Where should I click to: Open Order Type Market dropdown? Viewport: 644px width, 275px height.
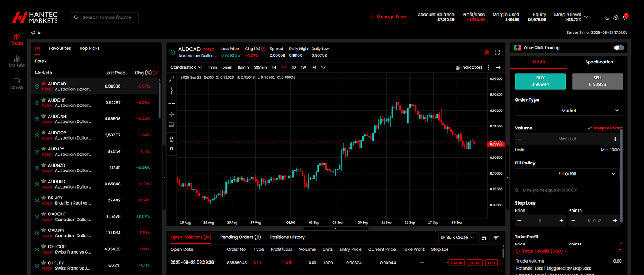(569, 110)
